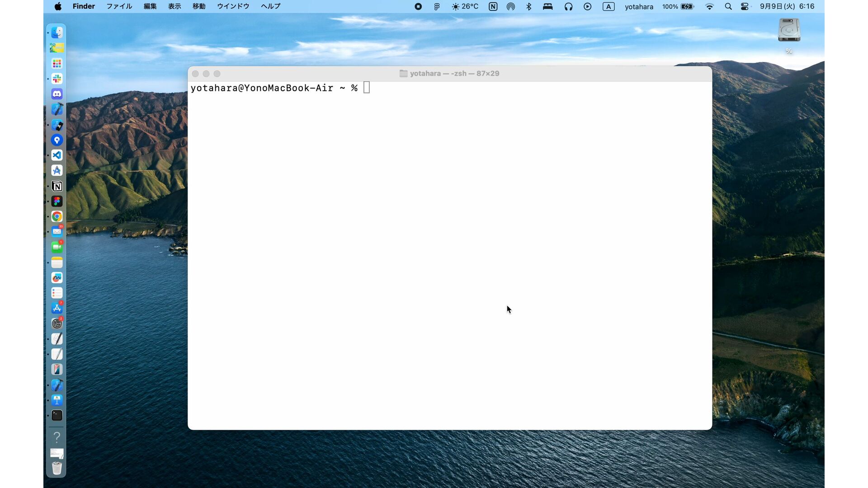Toggle the input source 'A' indicator
Image resolution: width=868 pixels, height=488 pixels.
coord(609,6)
